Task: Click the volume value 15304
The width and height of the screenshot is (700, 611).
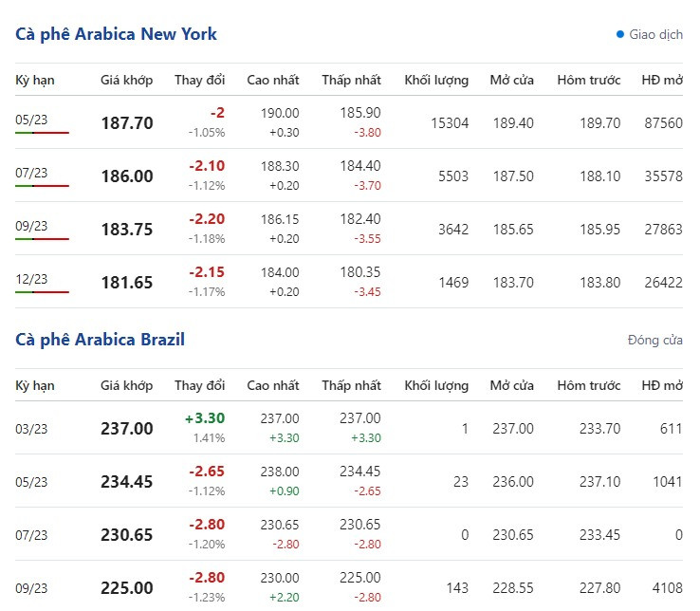Action: pyautogui.click(x=450, y=122)
